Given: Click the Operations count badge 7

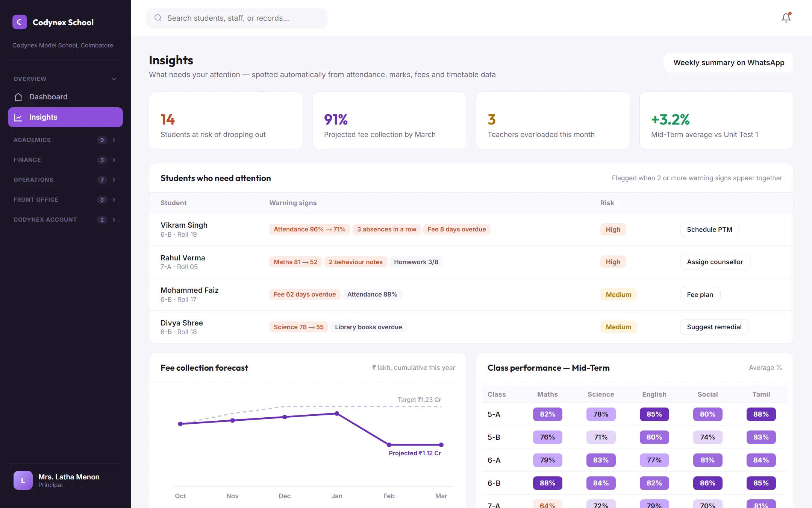Looking at the screenshot, I should click(102, 180).
